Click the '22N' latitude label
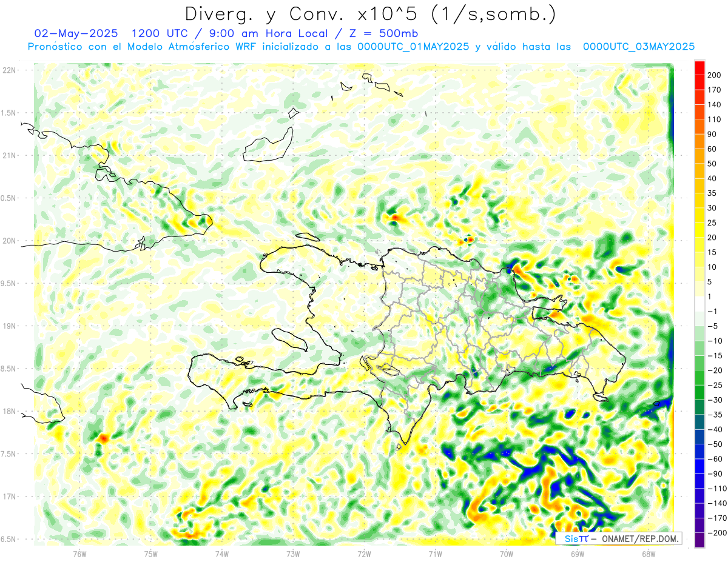Viewport: 728px width, 562px height. (x=8, y=70)
